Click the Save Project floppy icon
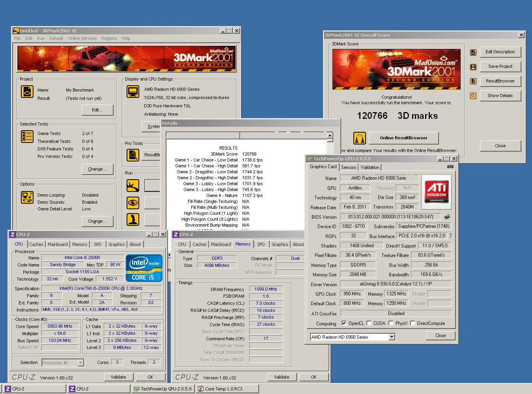Image resolution: width=532 pixels, height=394 pixels. pos(473,67)
